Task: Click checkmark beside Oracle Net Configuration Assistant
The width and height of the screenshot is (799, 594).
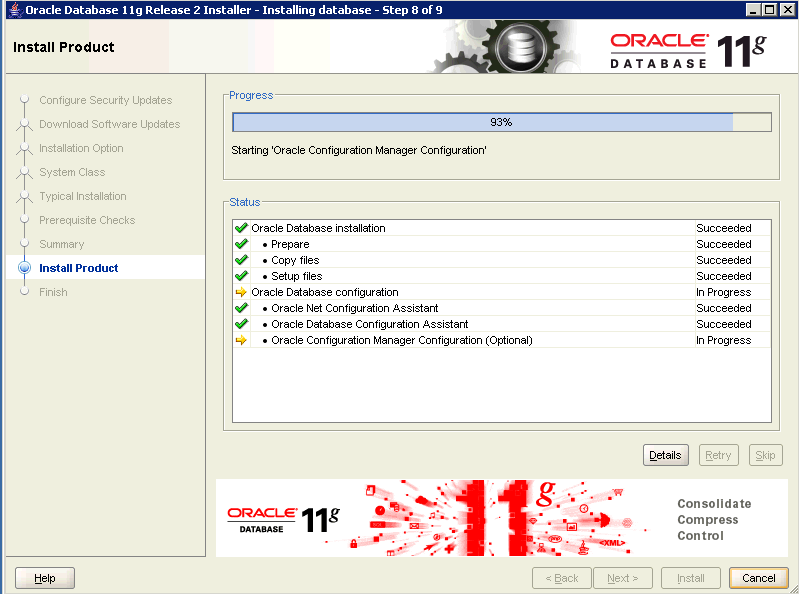Action: coord(241,308)
